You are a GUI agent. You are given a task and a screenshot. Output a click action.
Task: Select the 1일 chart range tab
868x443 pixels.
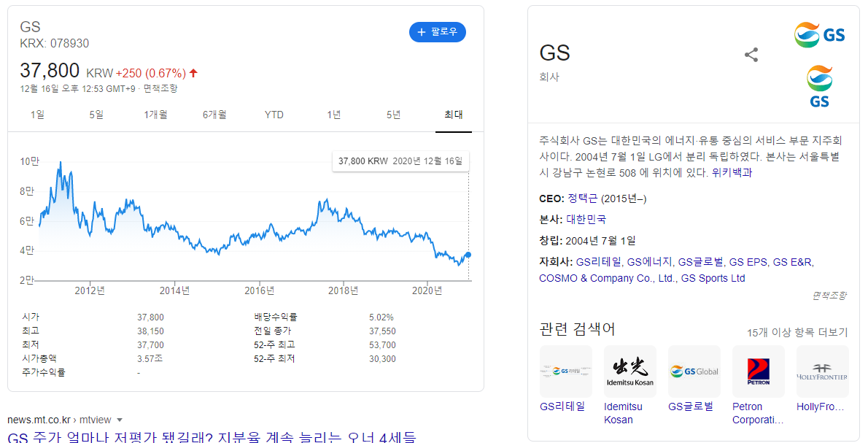click(x=38, y=115)
